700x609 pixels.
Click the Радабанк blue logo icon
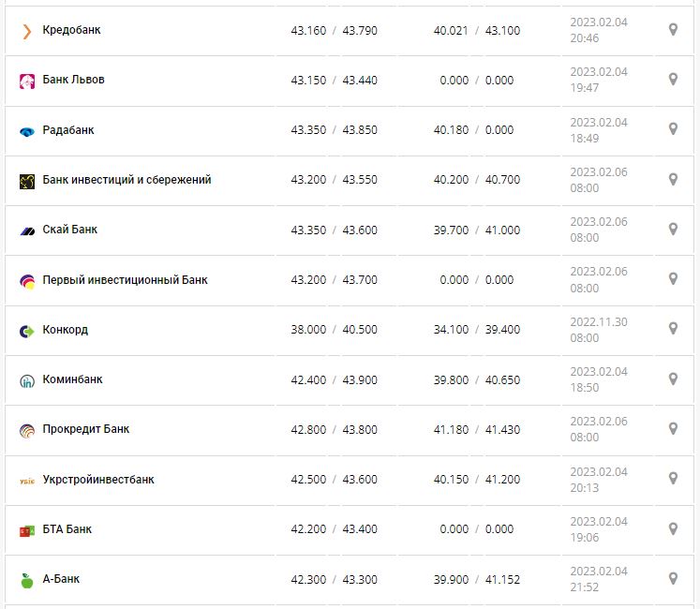[x=26, y=131]
